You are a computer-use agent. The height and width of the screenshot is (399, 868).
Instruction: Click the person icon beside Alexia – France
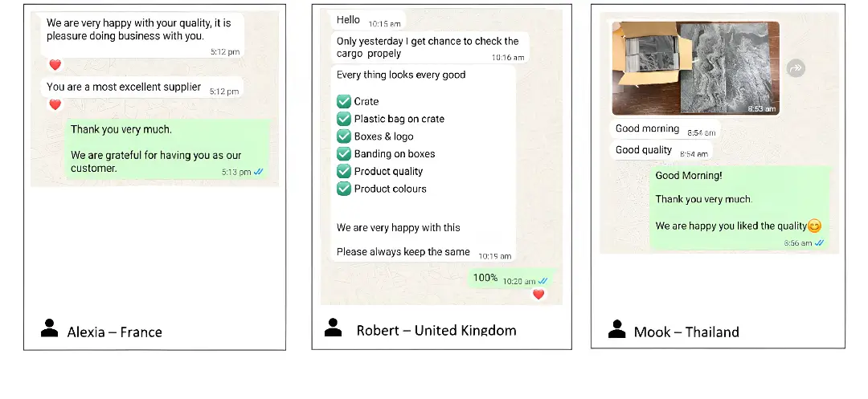click(49, 328)
